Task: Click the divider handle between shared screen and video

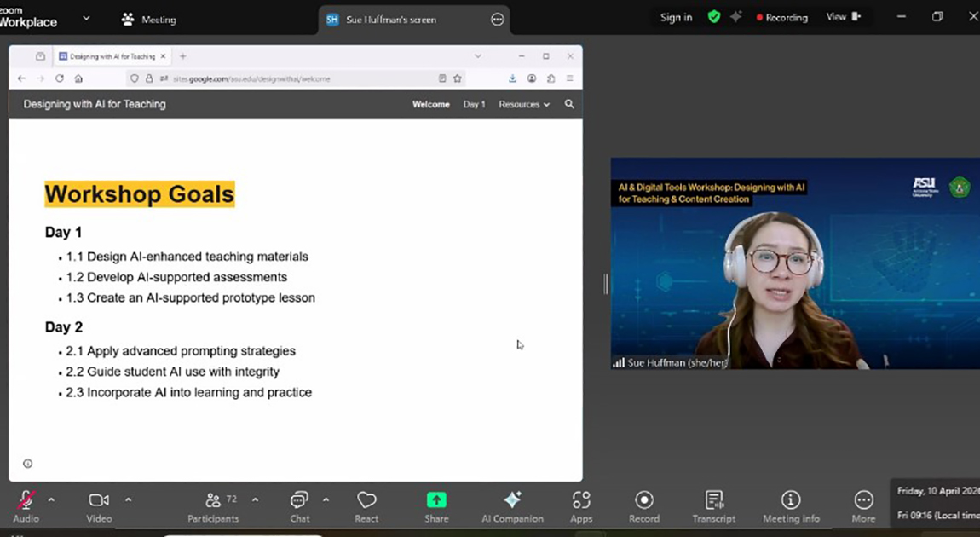Action: (x=606, y=284)
